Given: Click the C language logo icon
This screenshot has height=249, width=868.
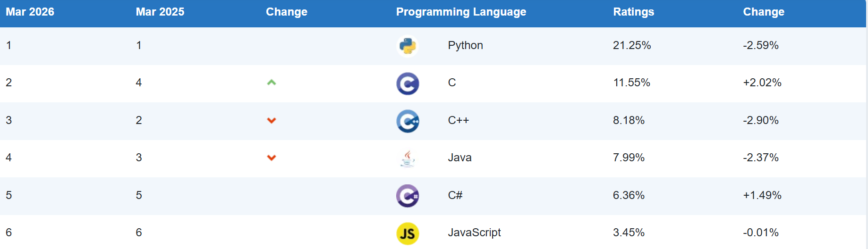Looking at the screenshot, I should (408, 83).
